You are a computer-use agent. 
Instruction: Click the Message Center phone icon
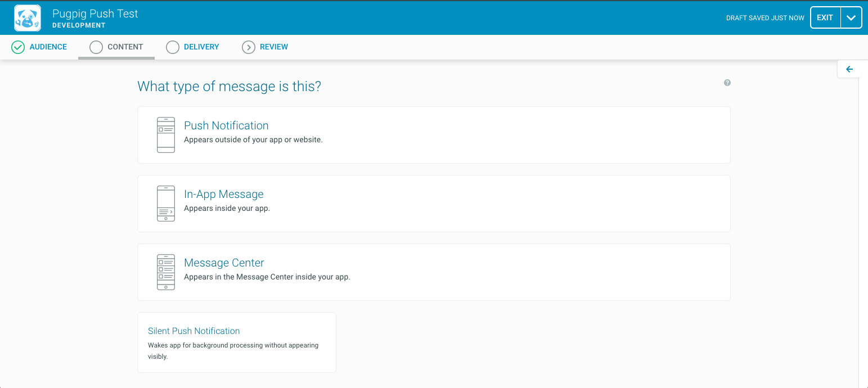point(166,272)
